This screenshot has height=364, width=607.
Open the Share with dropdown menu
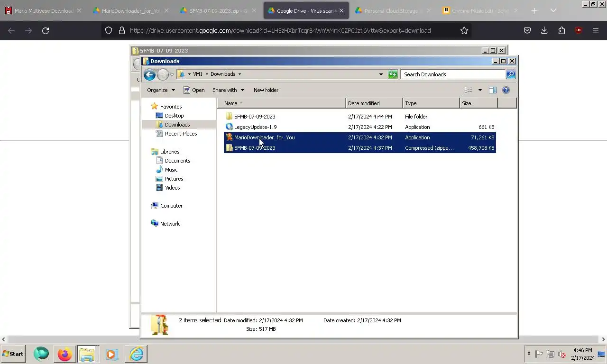(x=228, y=90)
